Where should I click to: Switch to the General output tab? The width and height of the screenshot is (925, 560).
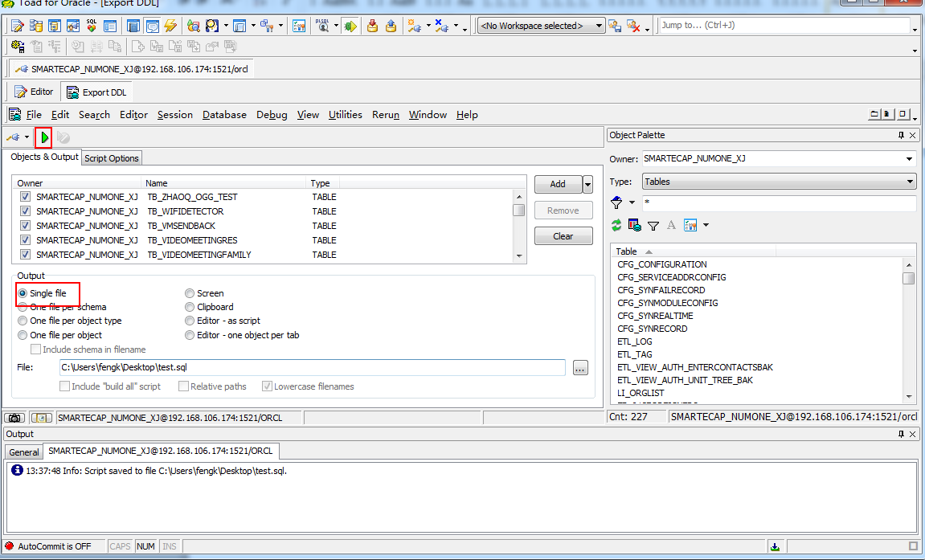[x=23, y=452]
